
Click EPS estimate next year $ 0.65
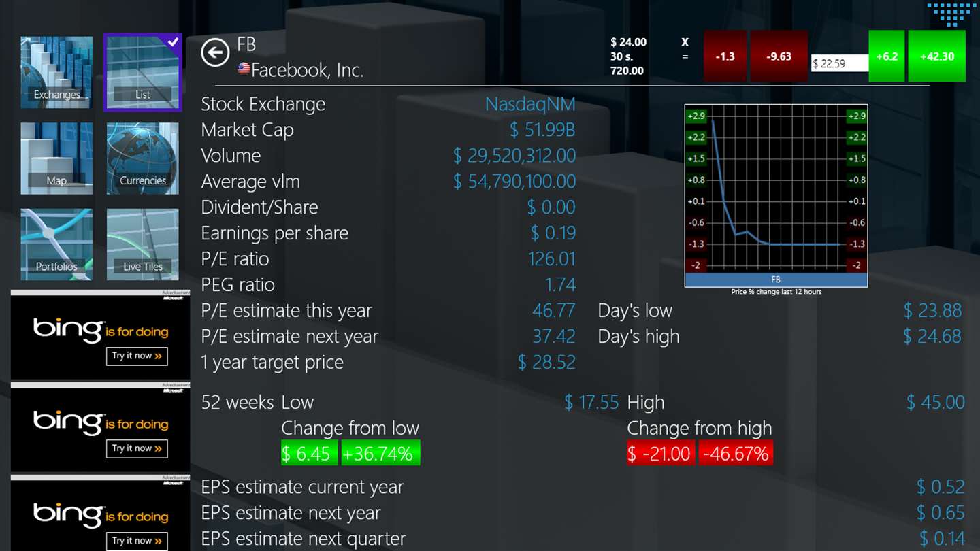[x=941, y=513]
